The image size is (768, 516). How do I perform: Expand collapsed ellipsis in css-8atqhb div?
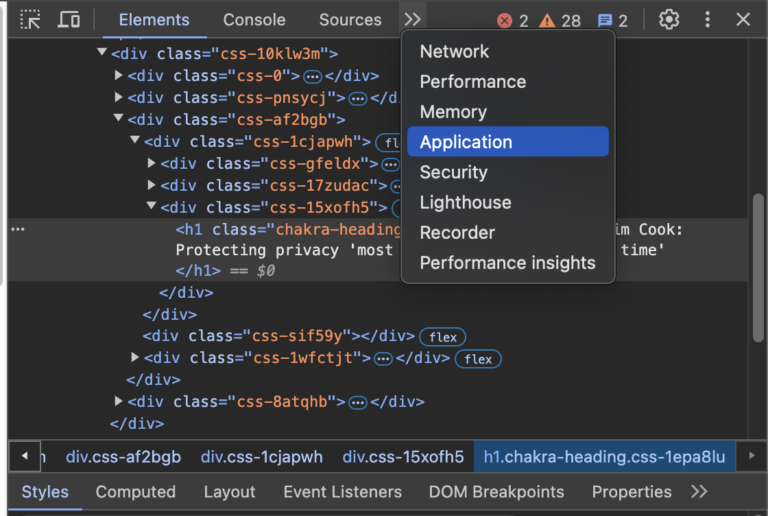(x=358, y=403)
